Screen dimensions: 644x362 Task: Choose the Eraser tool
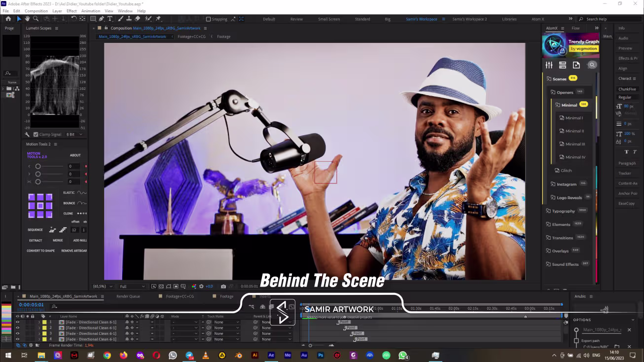coord(138,19)
